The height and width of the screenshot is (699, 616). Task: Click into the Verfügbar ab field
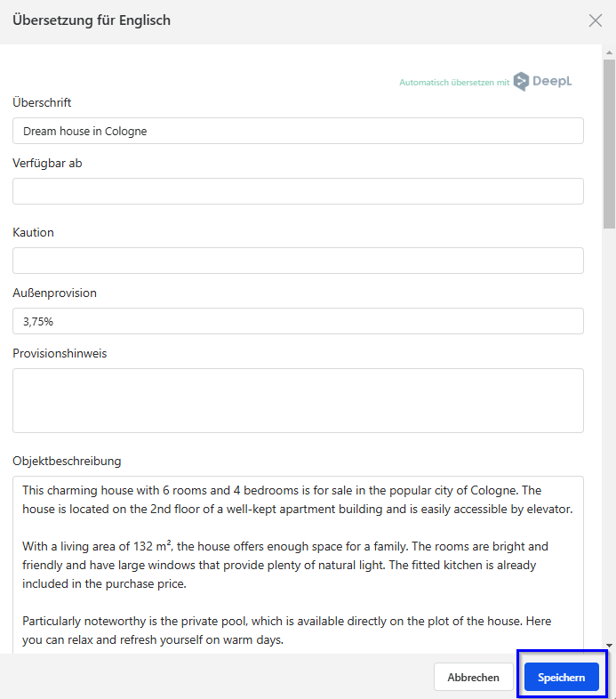(298, 191)
